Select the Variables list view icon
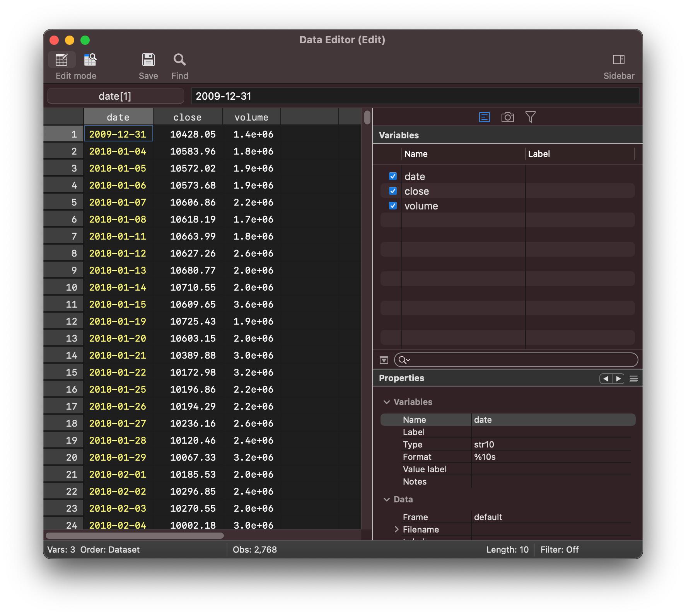This screenshot has width=686, height=616. (484, 117)
